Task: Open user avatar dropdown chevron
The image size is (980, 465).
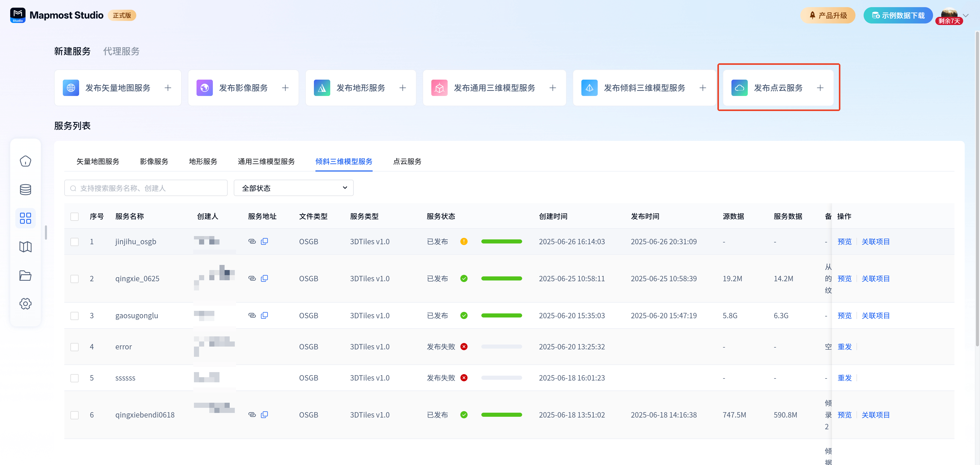Action: (965, 16)
